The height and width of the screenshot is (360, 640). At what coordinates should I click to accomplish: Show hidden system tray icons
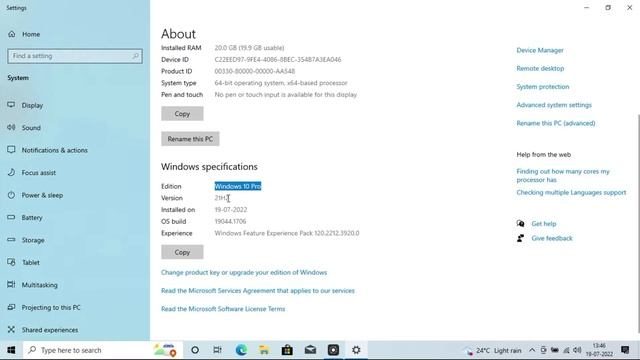(532, 350)
